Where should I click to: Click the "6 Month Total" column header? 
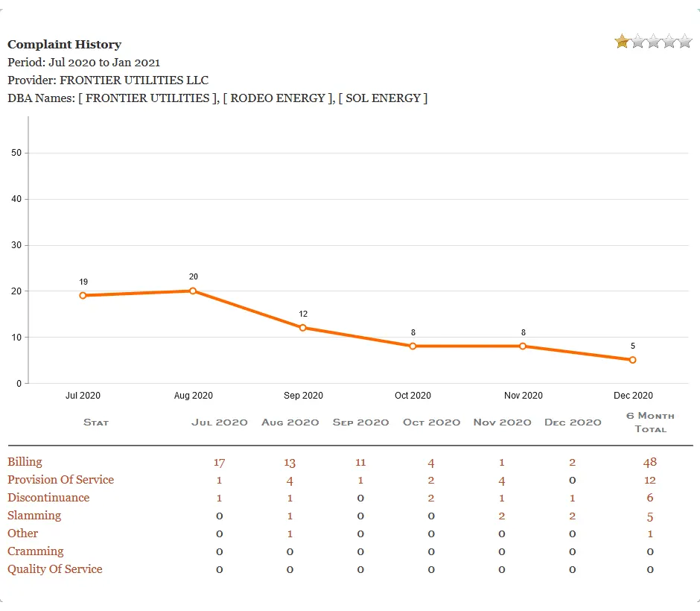[x=650, y=422]
